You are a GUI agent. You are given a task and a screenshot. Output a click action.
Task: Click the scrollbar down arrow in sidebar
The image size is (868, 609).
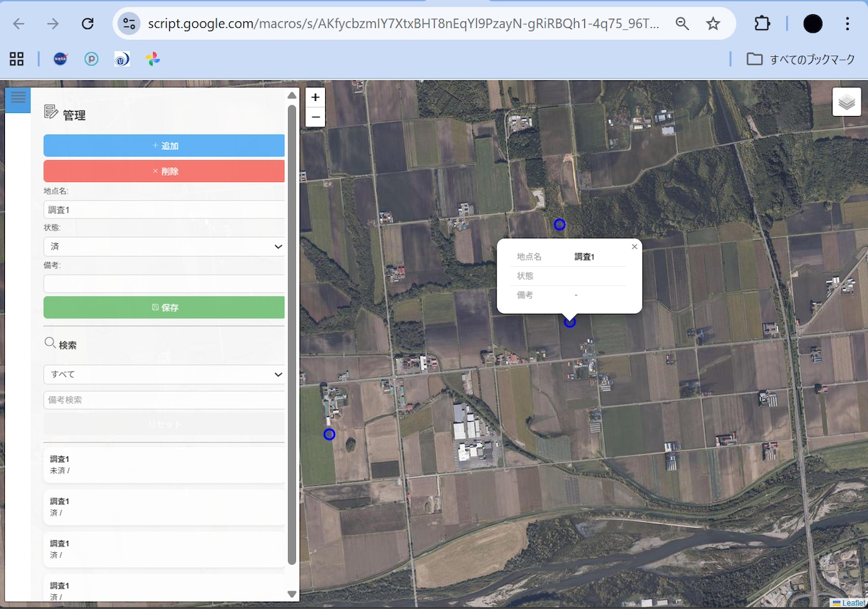click(x=292, y=593)
